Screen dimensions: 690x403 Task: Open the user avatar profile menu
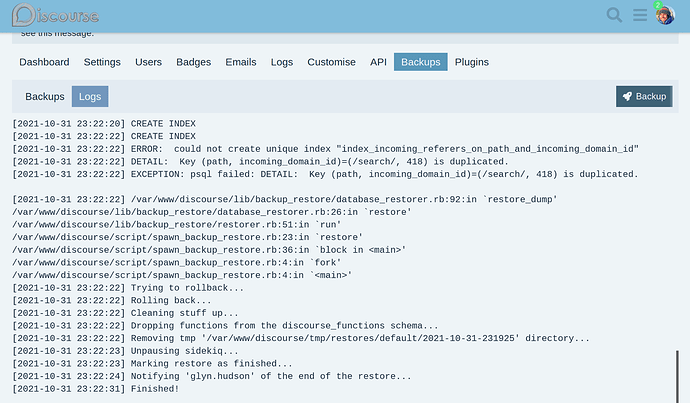click(x=665, y=15)
